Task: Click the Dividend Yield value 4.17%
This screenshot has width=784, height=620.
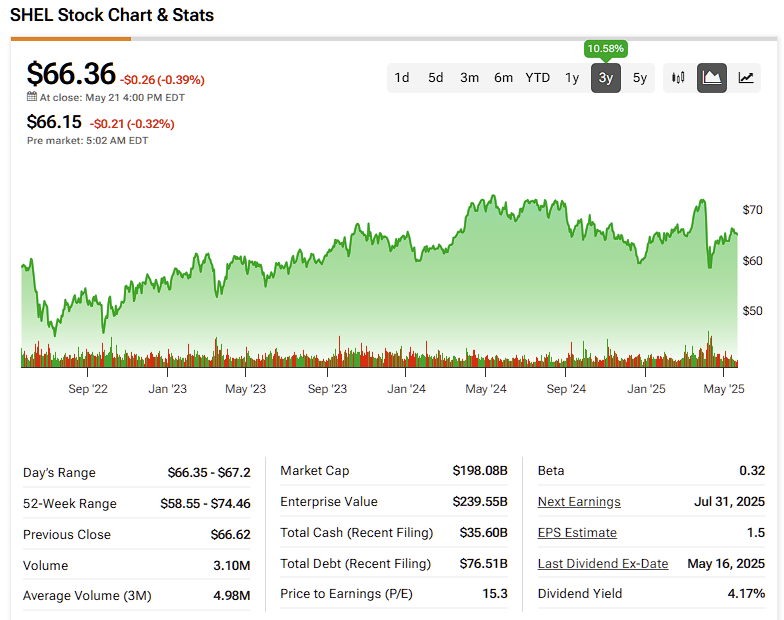Action: [x=746, y=594]
